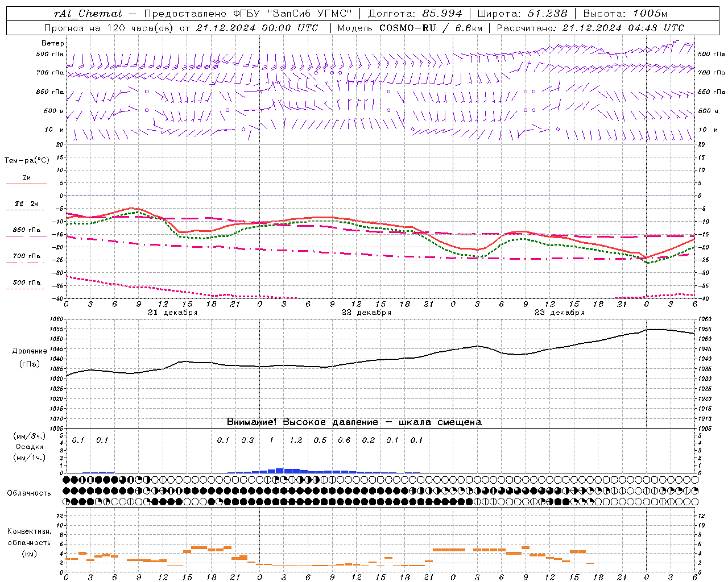The image size is (728, 582).
Task: Click the Осадки panel label
Action: point(30,447)
